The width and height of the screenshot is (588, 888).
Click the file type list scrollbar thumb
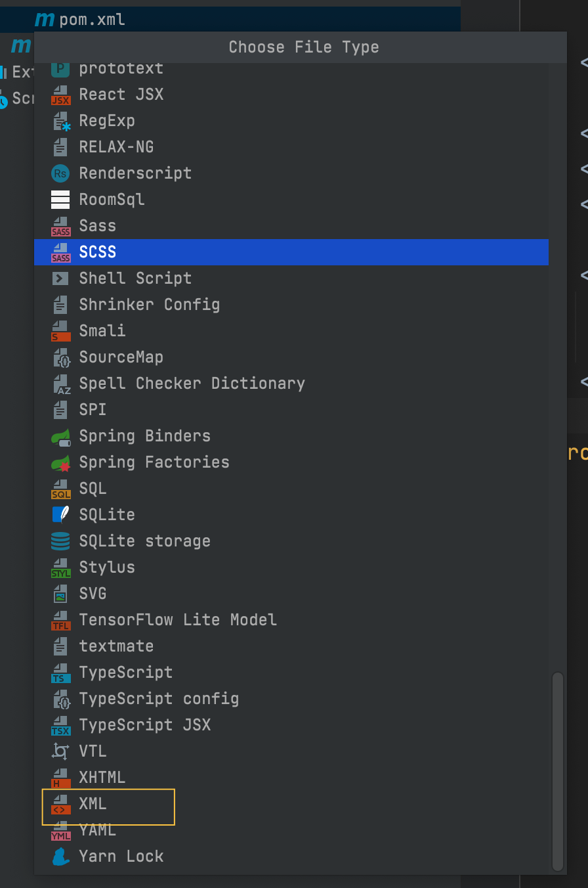tap(558, 771)
